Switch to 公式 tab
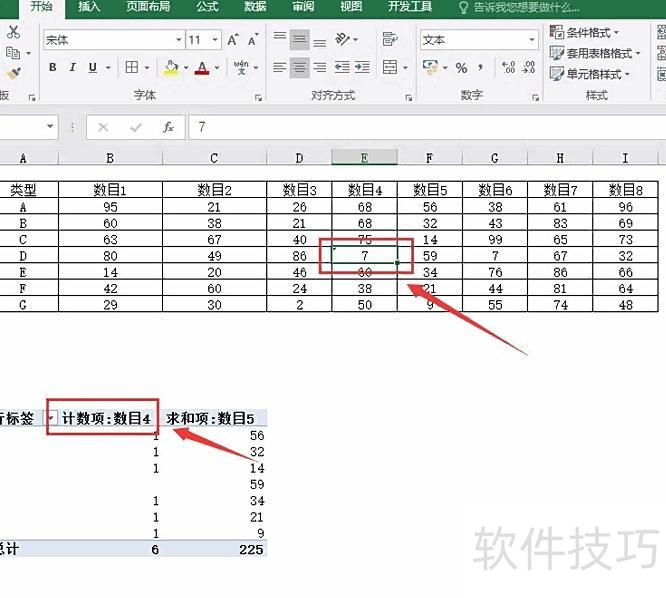Screen dimensions: 666x598 click(207, 6)
